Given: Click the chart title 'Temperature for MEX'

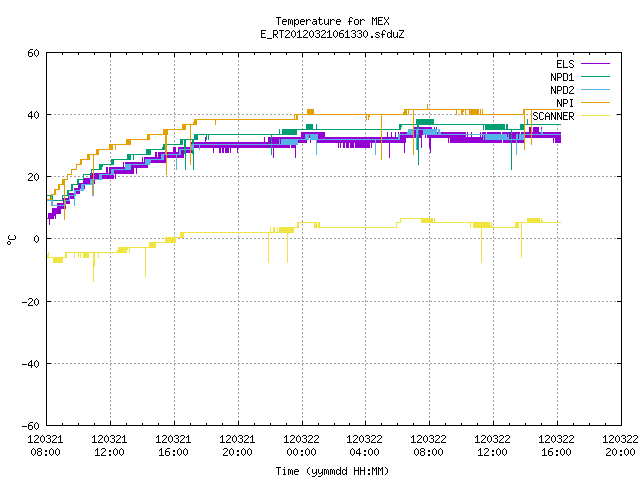Looking at the screenshot, I should [x=332, y=21].
